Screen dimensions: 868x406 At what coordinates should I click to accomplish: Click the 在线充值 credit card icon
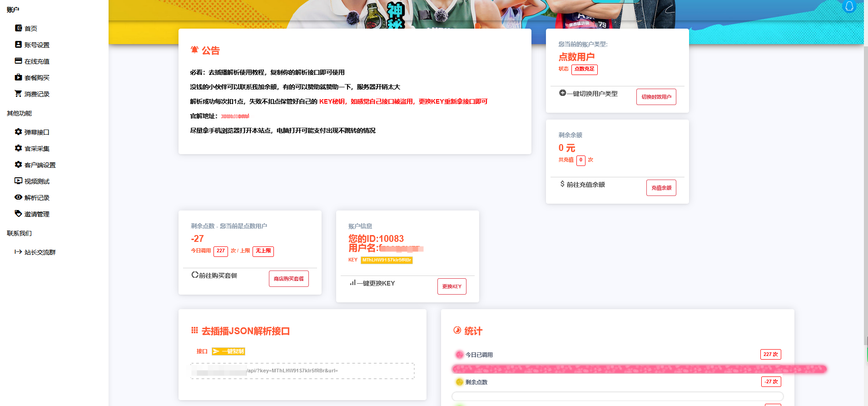(18, 61)
